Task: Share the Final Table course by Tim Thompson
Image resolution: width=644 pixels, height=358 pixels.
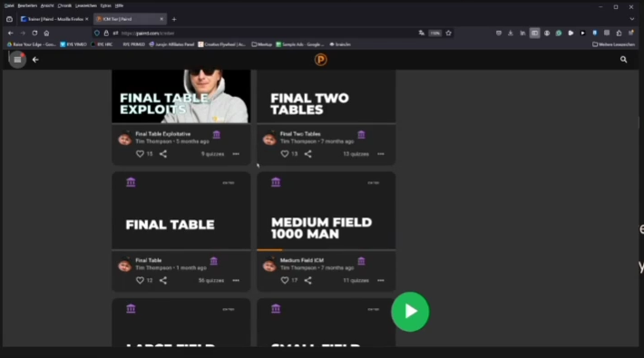Action: pos(163,280)
